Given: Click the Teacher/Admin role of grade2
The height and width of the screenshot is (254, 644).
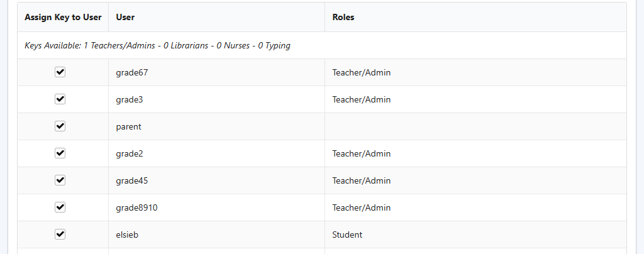Looking at the screenshot, I should tap(362, 153).
